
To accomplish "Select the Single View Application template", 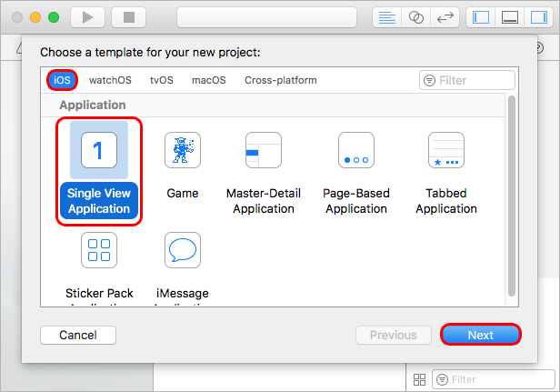I will click(99, 150).
